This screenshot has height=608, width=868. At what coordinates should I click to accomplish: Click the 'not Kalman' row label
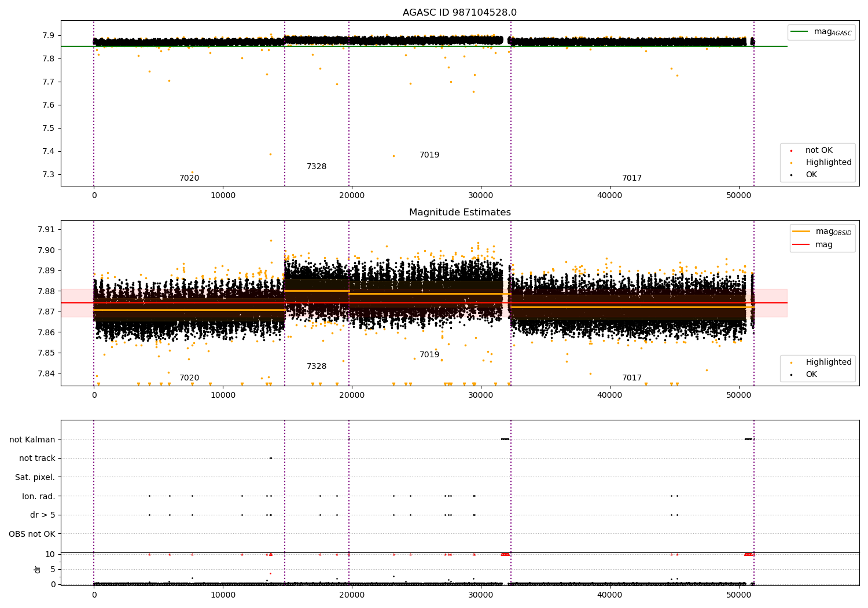pos(32,440)
